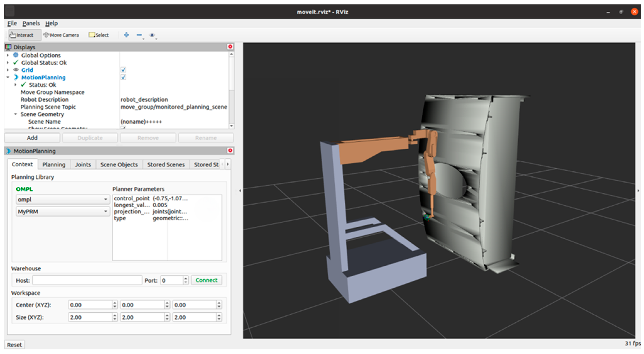Viewport: 644px width, 354px height.
Task: Choose the Select tool
Action: pos(99,35)
